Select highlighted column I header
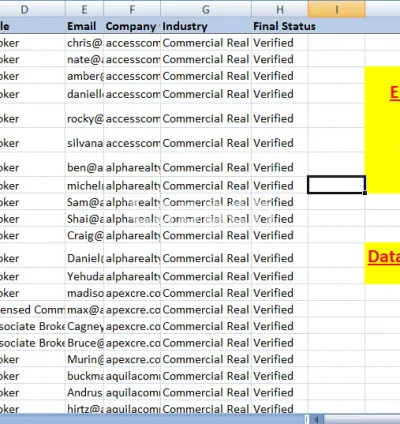Image resolution: width=400 pixels, height=424 pixels. (336, 9)
